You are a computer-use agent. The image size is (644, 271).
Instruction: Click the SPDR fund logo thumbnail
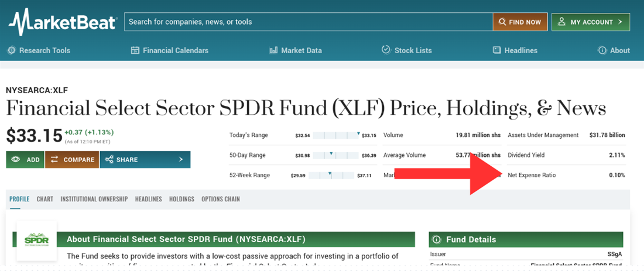pyautogui.click(x=37, y=240)
